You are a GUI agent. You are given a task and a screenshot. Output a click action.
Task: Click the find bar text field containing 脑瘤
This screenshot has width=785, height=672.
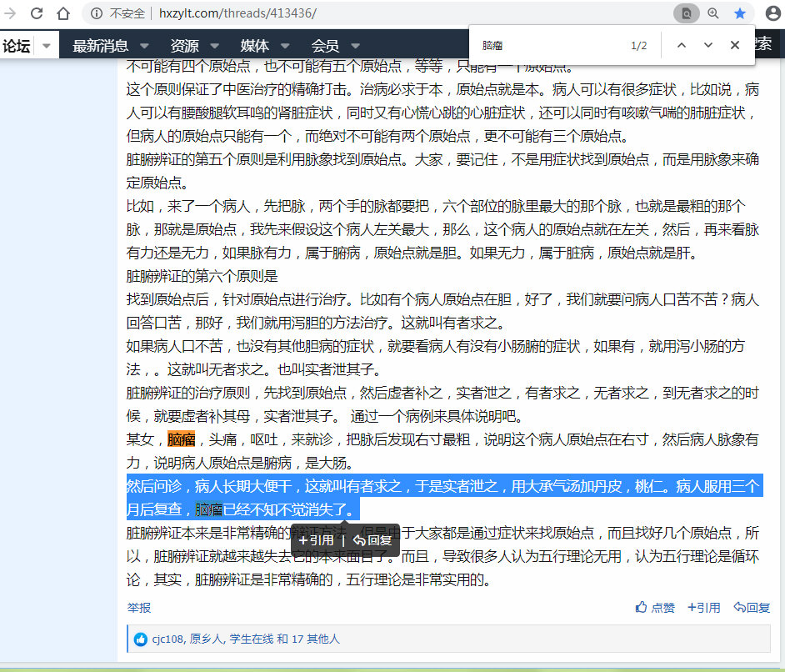(550, 45)
